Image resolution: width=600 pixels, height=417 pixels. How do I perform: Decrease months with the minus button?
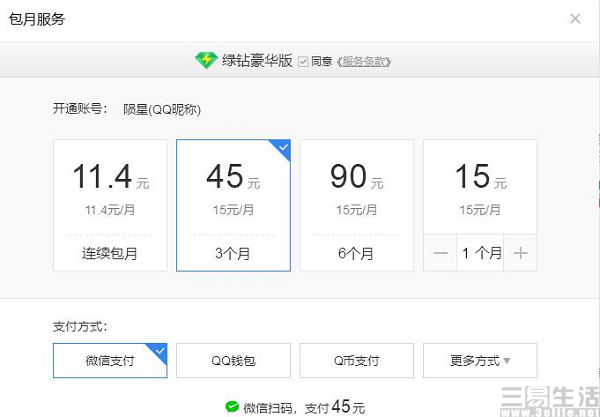(x=441, y=253)
